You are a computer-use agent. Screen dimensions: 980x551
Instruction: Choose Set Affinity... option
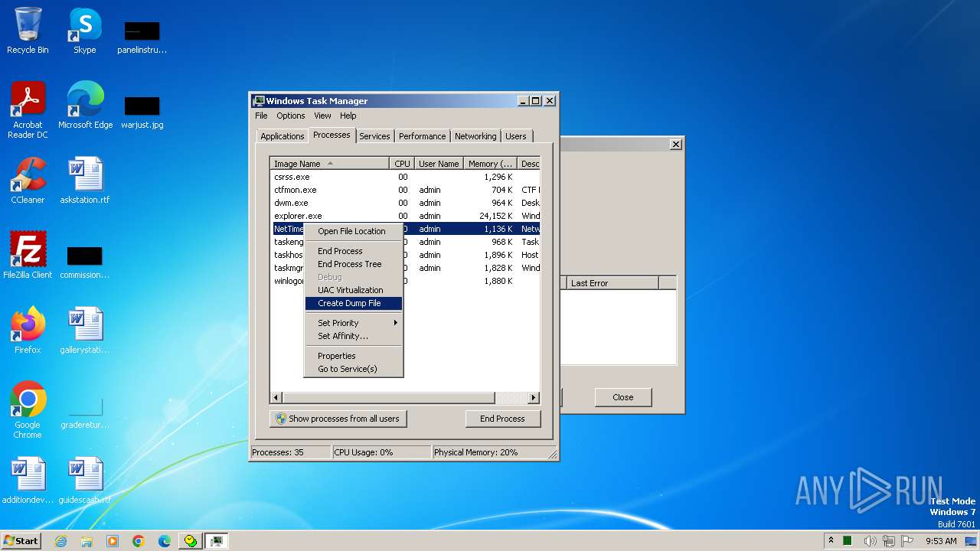(x=353, y=336)
